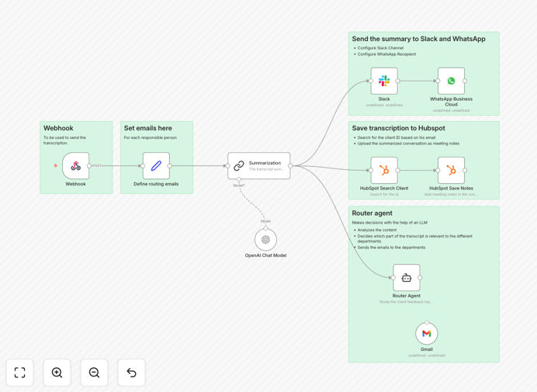
Task: Select the Router Agent node
Action: 407,278
